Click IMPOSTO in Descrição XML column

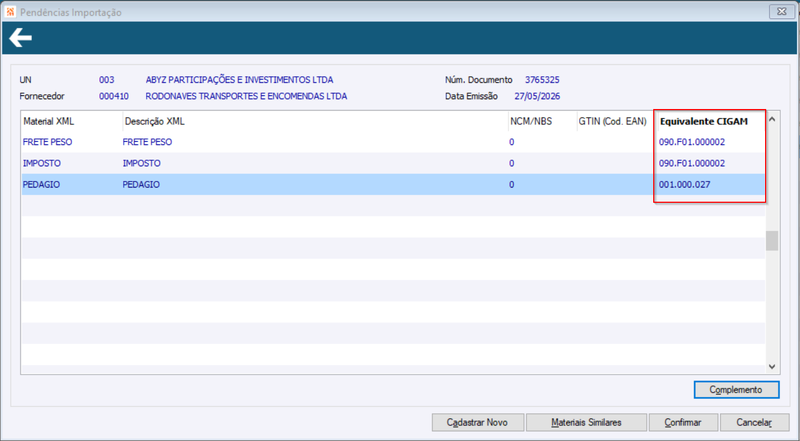[x=141, y=163]
